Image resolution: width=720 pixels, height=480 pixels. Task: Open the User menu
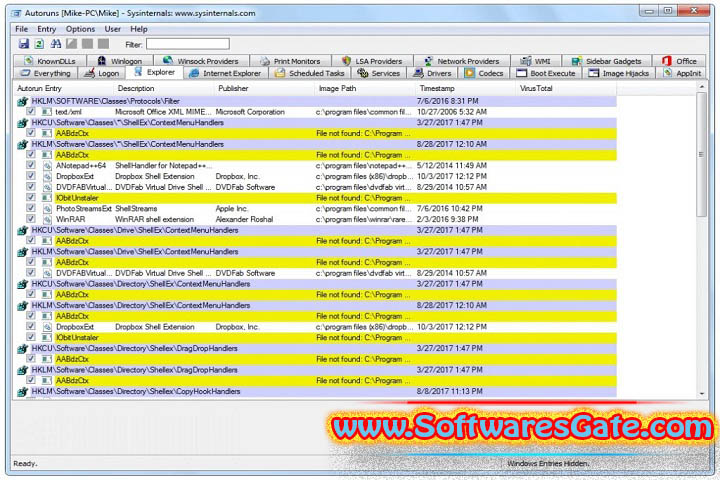[112, 29]
